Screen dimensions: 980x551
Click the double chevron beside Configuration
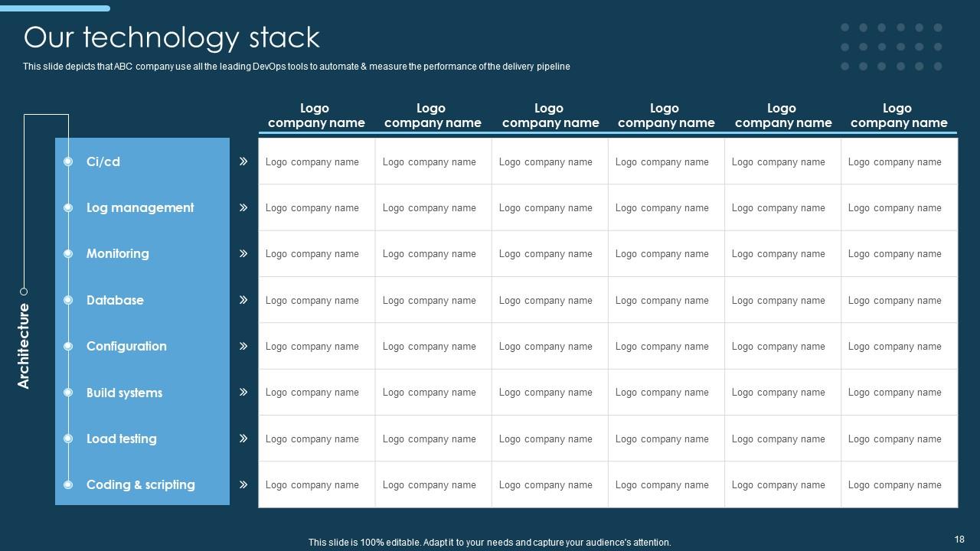coord(243,346)
